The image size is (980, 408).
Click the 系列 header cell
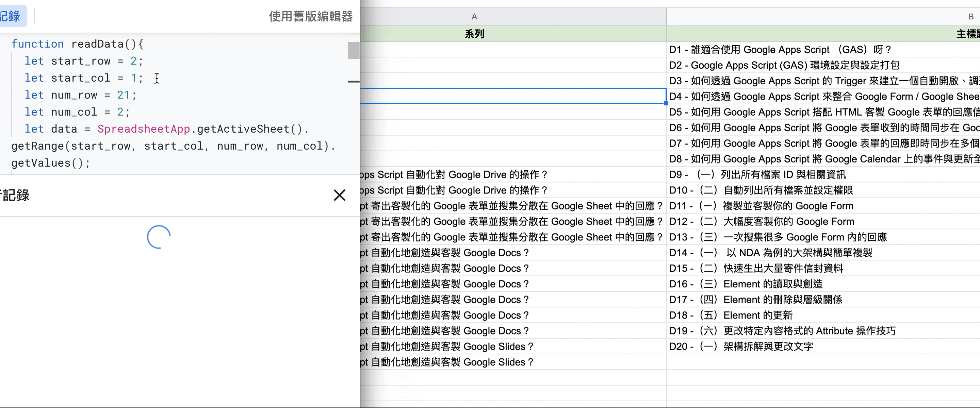coord(474,34)
